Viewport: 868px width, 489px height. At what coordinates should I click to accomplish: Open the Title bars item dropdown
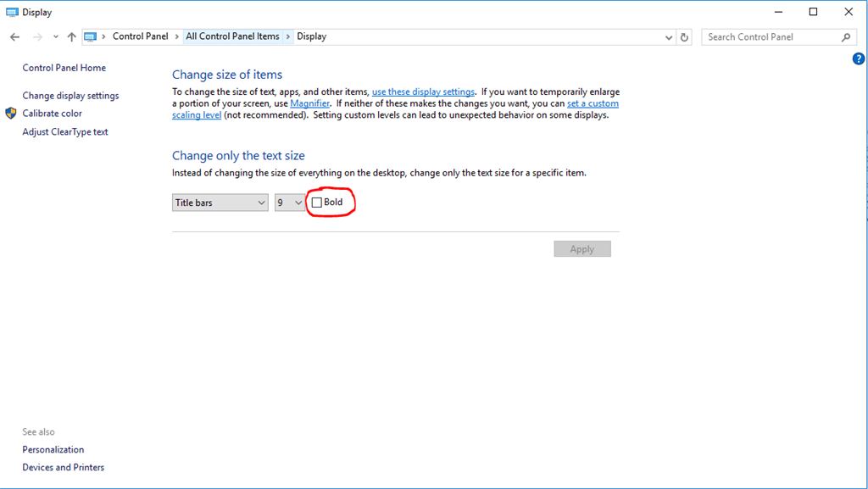click(220, 203)
